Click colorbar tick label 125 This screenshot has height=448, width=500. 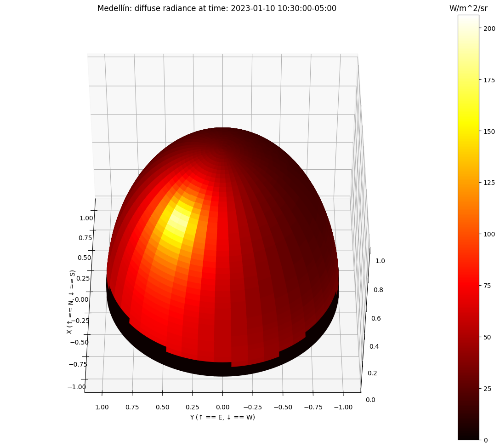[x=489, y=183]
